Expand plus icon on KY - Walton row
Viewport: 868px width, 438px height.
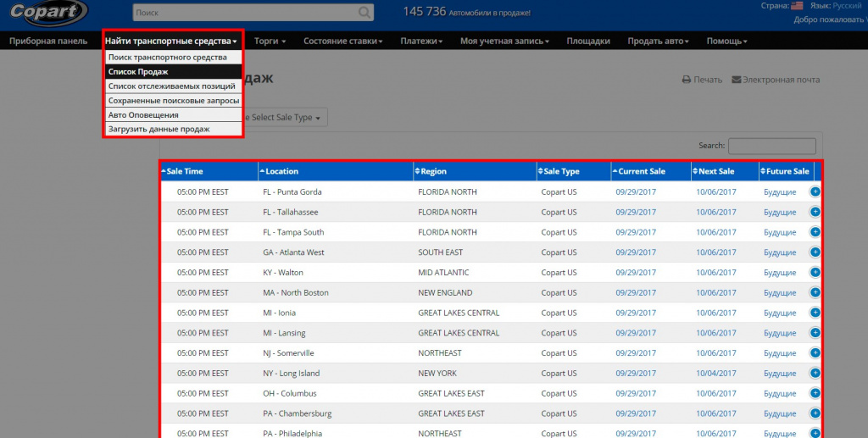tap(815, 272)
